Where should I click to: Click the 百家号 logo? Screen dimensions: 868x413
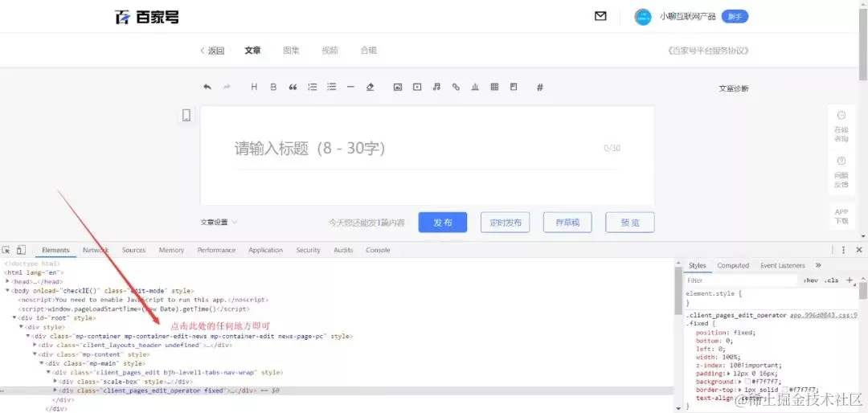[147, 17]
